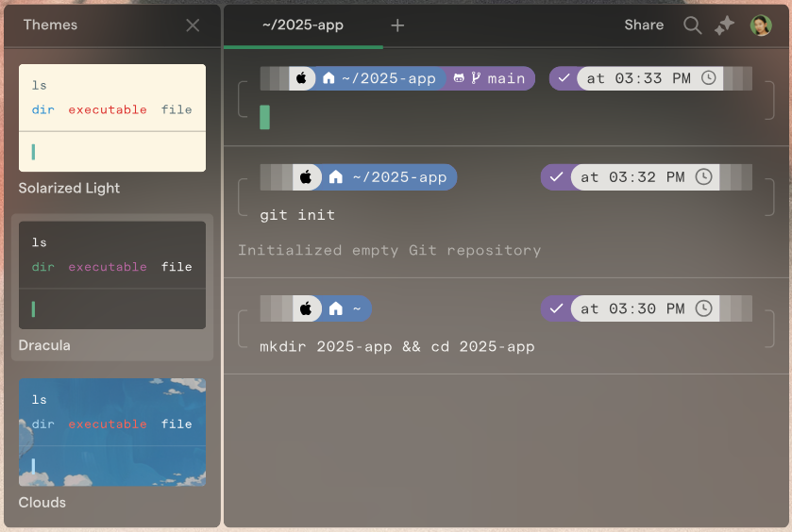Screen dimensions: 792x532
Task: Focus the active terminal input cursor
Action: pos(265,117)
